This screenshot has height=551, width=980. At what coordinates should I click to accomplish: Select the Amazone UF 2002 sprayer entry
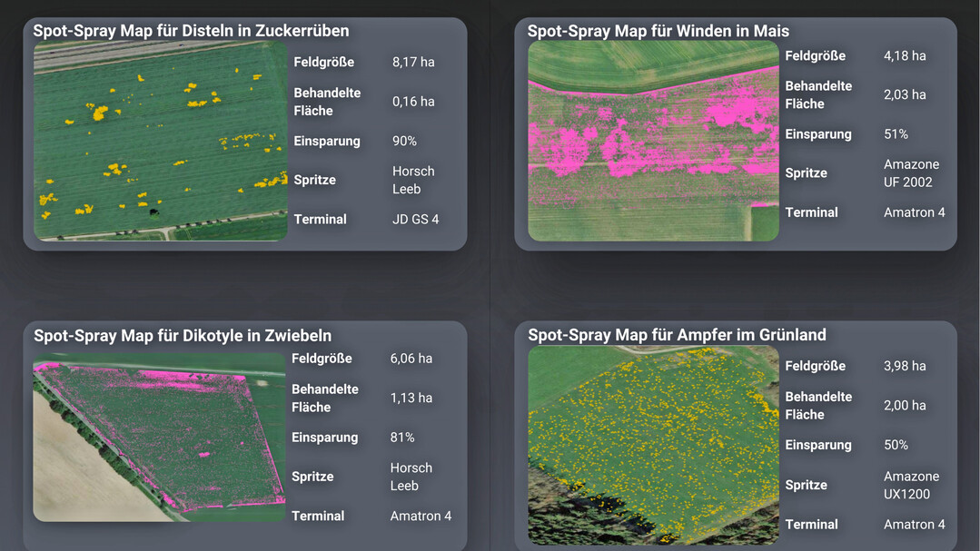[912, 172]
